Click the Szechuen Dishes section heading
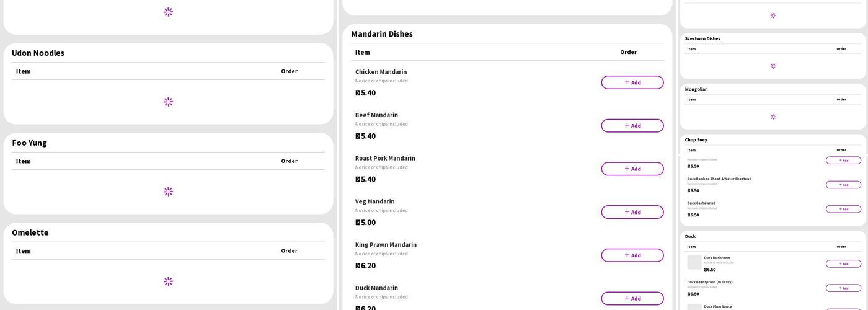 tap(702, 38)
